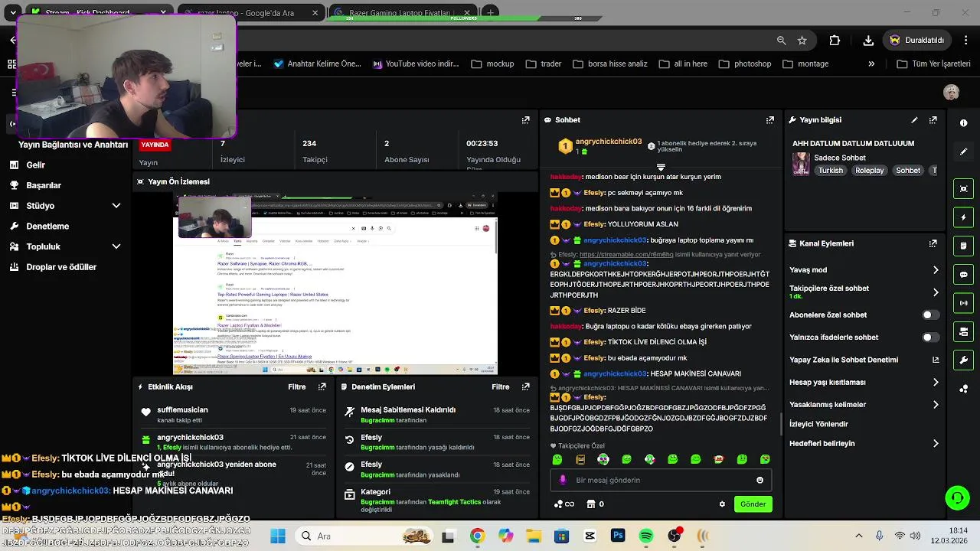
Task: Toggle the broadcast signal panel icon
Action: (x=963, y=303)
